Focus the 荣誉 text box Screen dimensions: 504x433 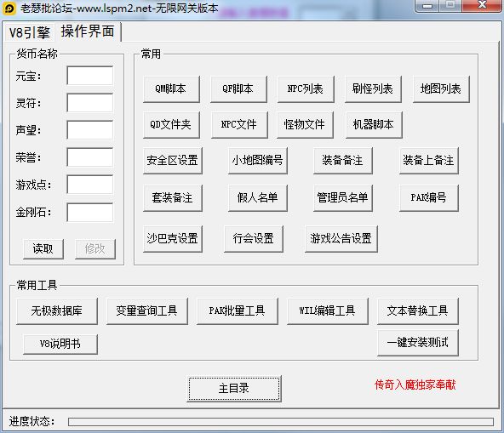click(90, 157)
